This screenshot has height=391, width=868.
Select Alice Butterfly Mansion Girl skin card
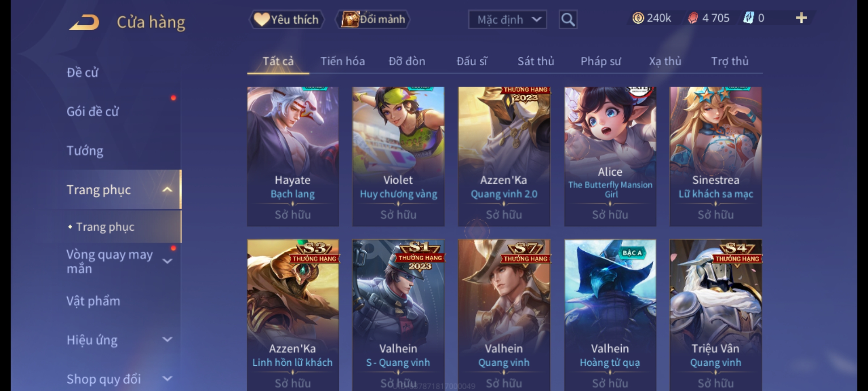(610, 156)
